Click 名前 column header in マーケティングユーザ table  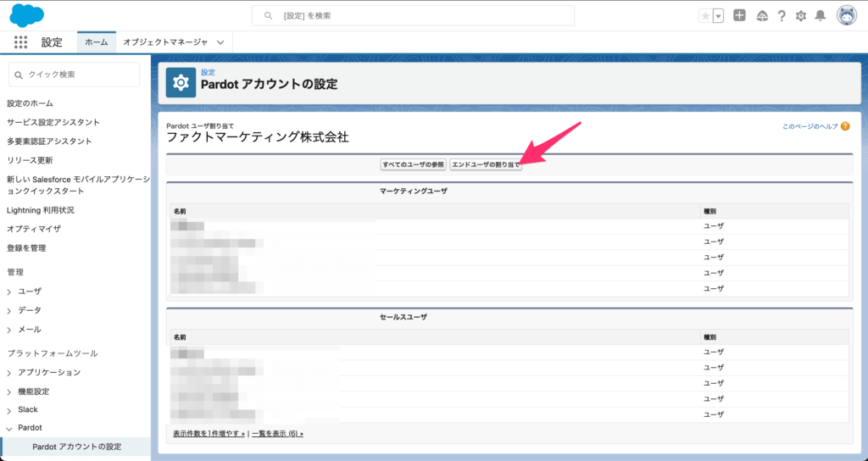180,211
